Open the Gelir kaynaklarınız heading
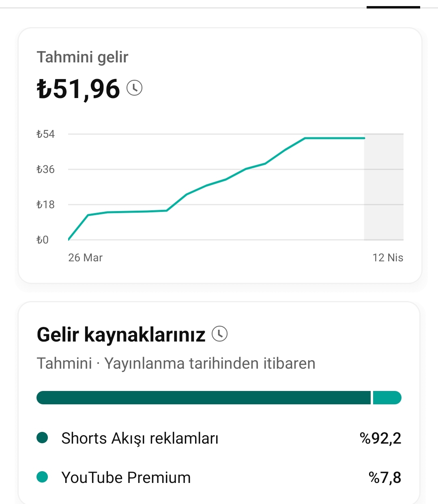438x504 pixels. point(121,335)
